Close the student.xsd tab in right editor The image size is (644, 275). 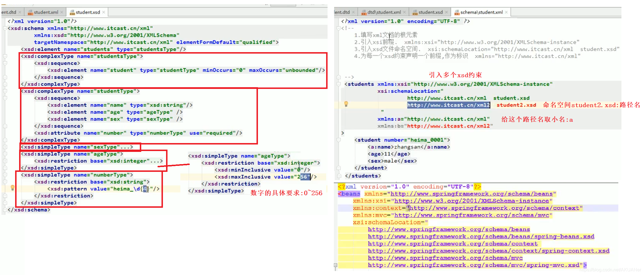(x=446, y=12)
